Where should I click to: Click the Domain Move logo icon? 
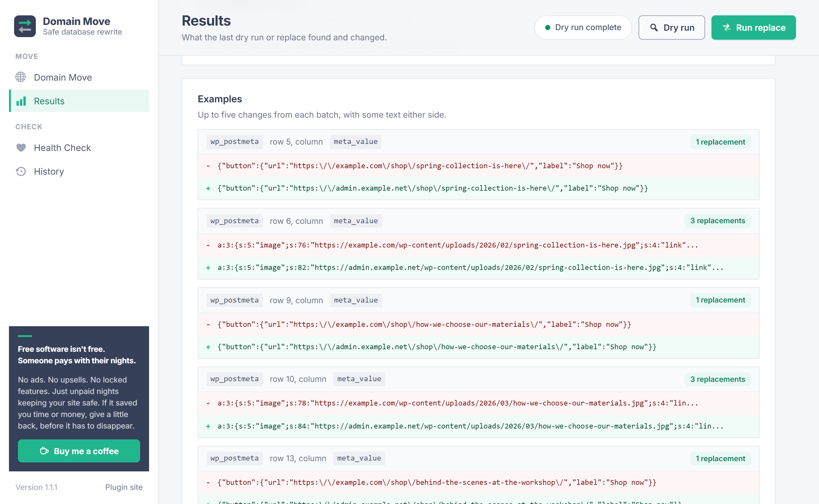(x=25, y=26)
